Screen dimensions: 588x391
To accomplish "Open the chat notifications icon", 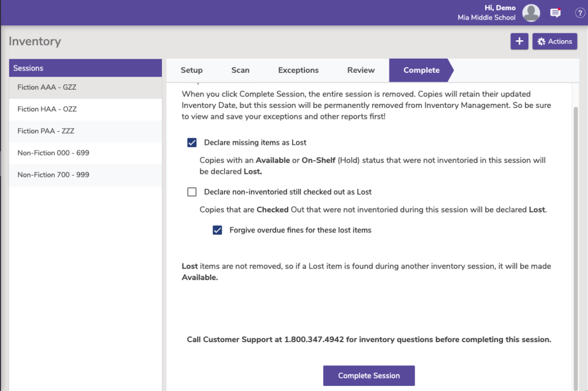I will (555, 13).
